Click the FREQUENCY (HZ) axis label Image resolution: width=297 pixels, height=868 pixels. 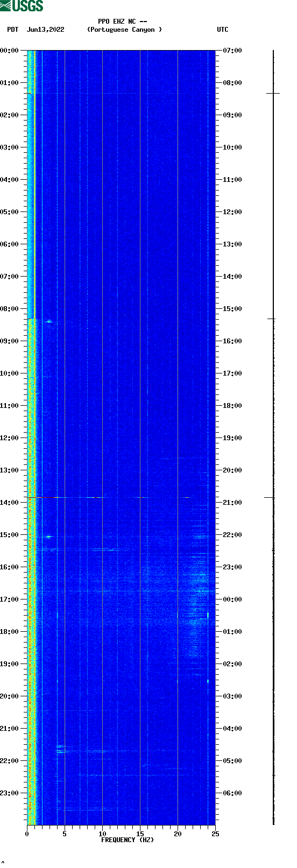128,840
